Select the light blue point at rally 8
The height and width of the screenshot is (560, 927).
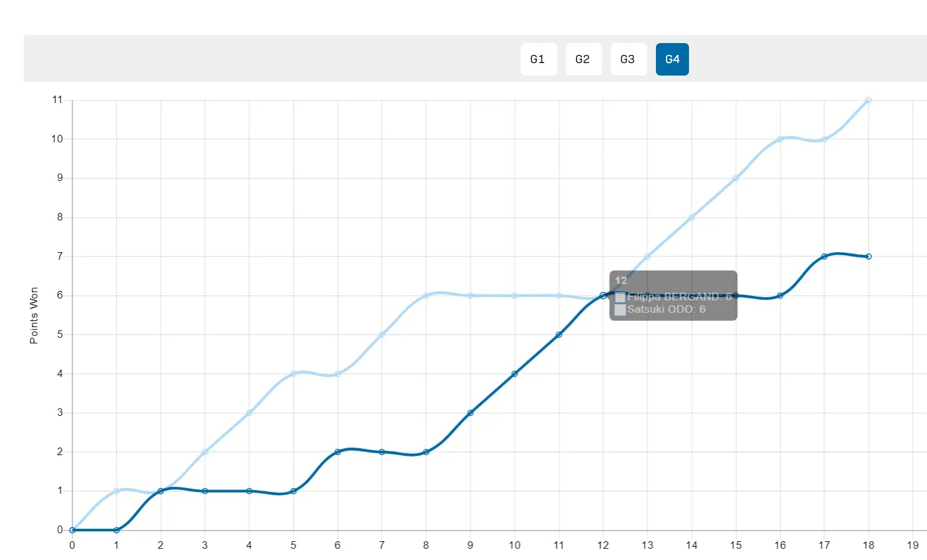[x=426, y=296]
